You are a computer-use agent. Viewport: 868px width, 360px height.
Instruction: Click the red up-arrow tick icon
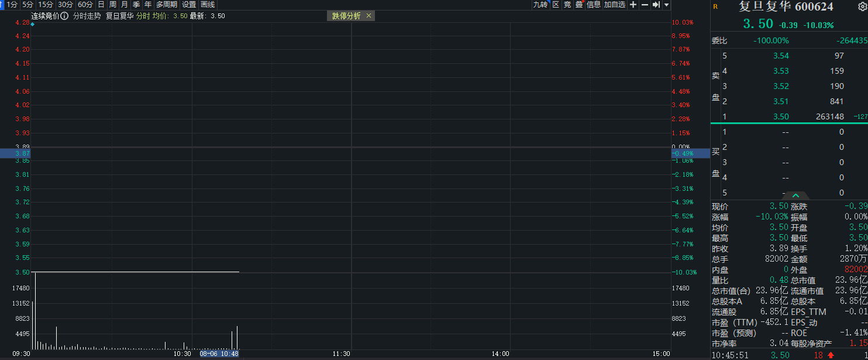pos(831,355)
